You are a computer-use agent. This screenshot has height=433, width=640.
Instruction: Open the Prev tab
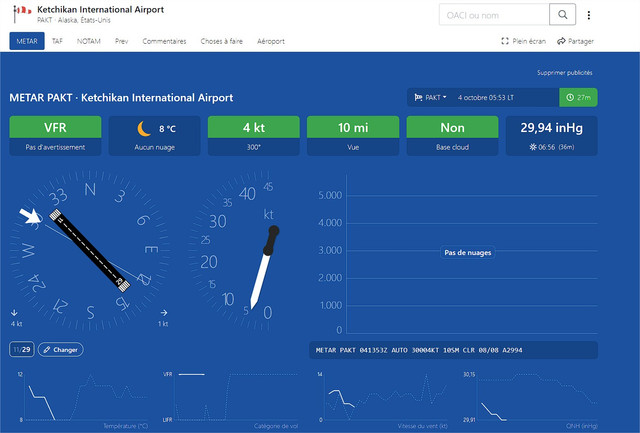(121, 41)
